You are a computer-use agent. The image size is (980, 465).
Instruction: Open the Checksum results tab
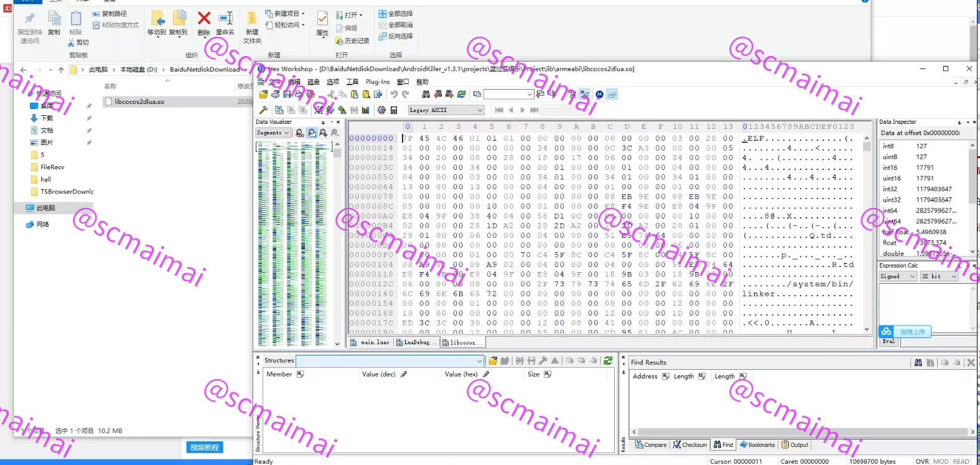pyautogui.click(x=690, y=445)
